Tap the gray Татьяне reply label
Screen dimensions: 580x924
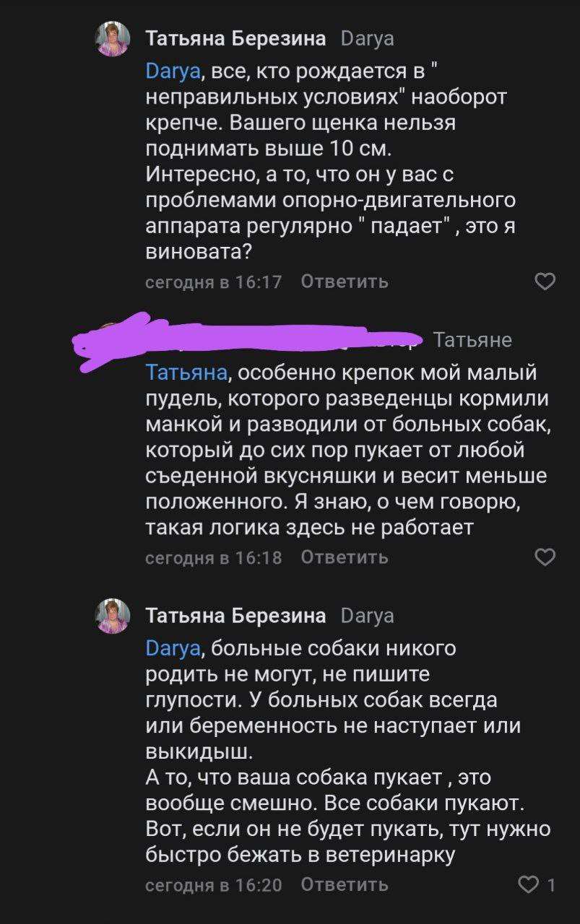(472, 340)
